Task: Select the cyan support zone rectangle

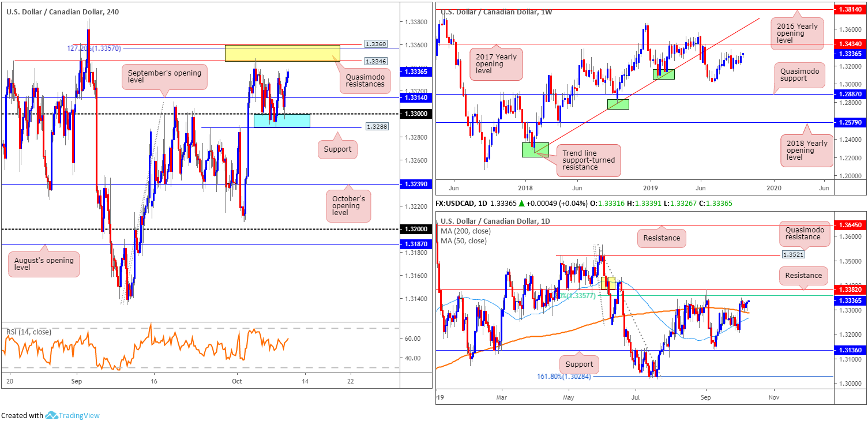Action: 282,120
